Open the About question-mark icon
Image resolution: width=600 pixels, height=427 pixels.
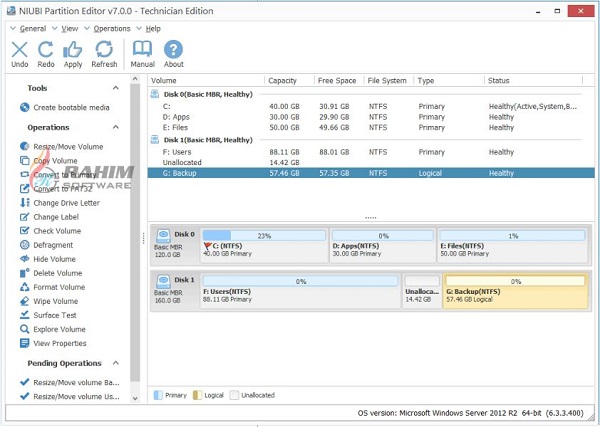click(x=173, y=49)
